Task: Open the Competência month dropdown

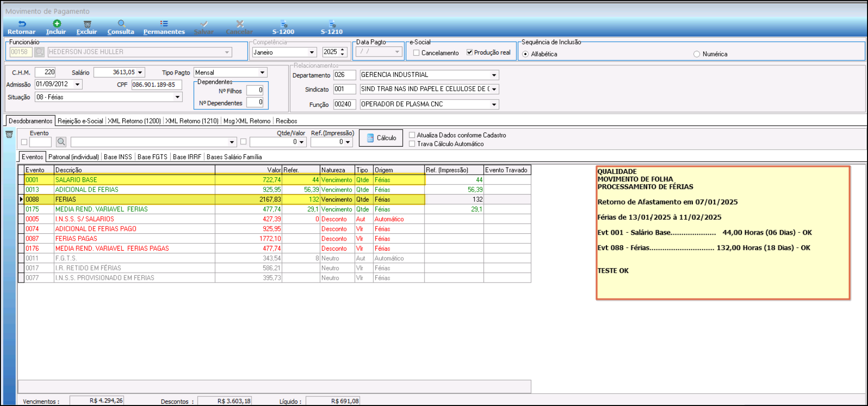Action: tap(312, 52)
